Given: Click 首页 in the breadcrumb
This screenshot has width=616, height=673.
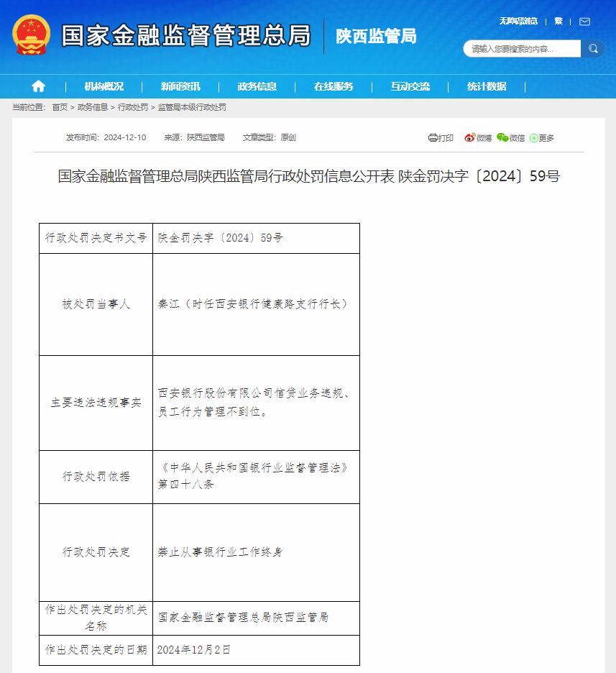Looking at the screenshot, I should pos(60,107).
